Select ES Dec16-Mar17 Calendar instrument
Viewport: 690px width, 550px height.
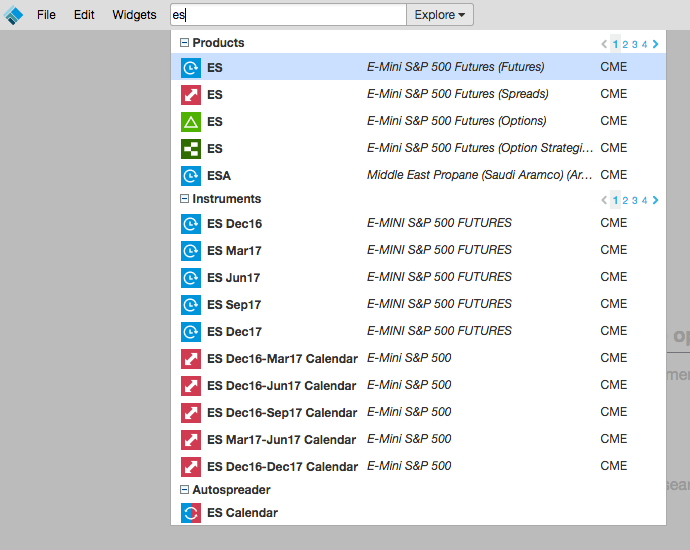pos(418,359)
